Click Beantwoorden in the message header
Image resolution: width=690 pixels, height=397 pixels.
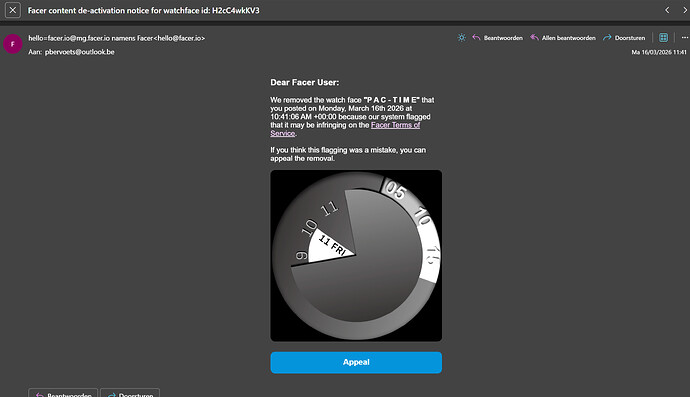click(x=497, y=38)
